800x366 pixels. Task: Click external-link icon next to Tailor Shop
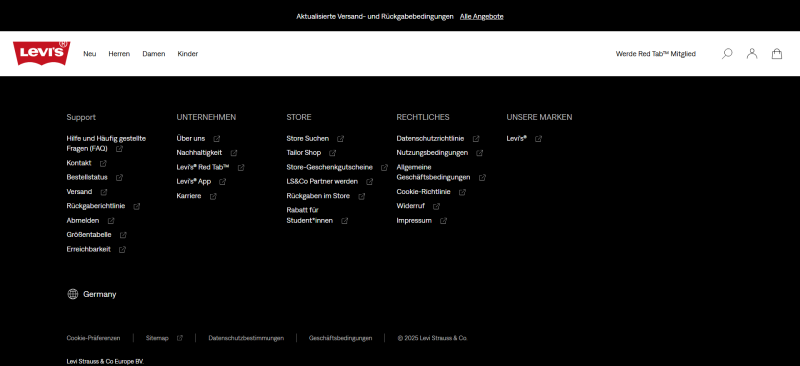coord(333,153)
